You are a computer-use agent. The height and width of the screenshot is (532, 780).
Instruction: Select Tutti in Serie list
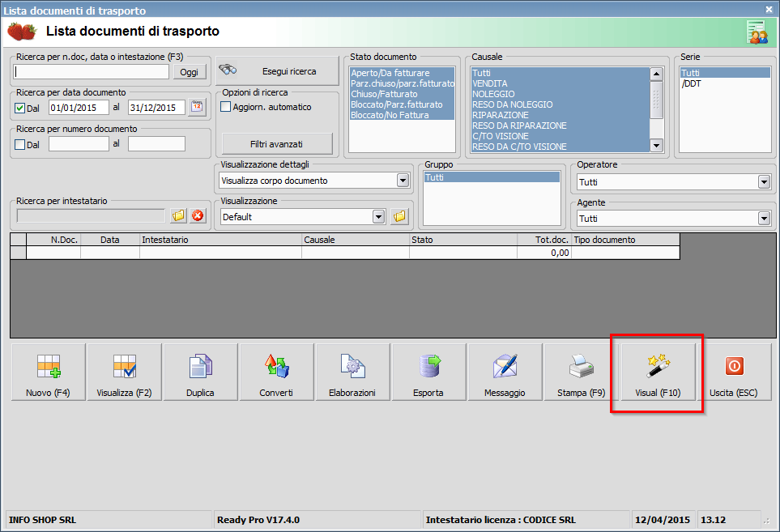725,73
